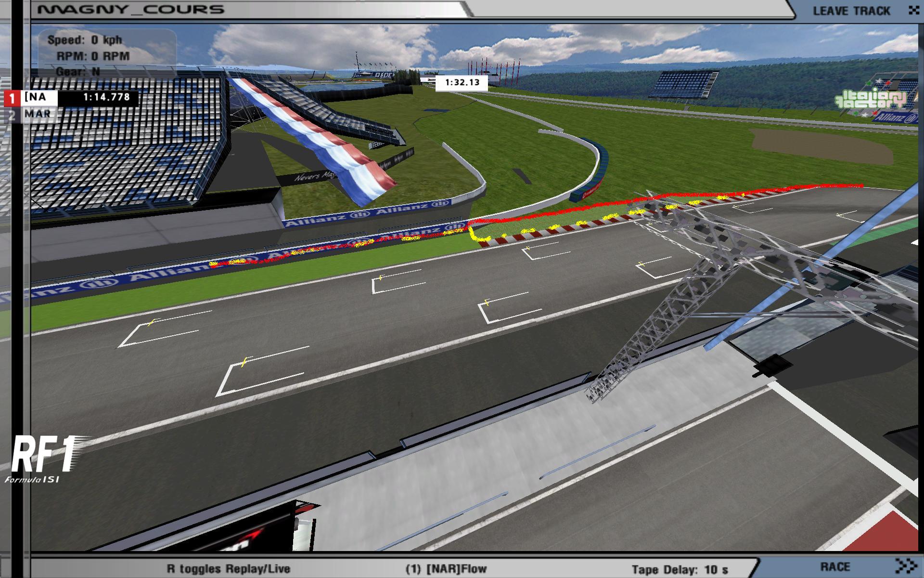Click the 1:32.13 floating lap time label
Image resolution: width=924 pixels, height=578 pixels.
[x=462, y=82]
